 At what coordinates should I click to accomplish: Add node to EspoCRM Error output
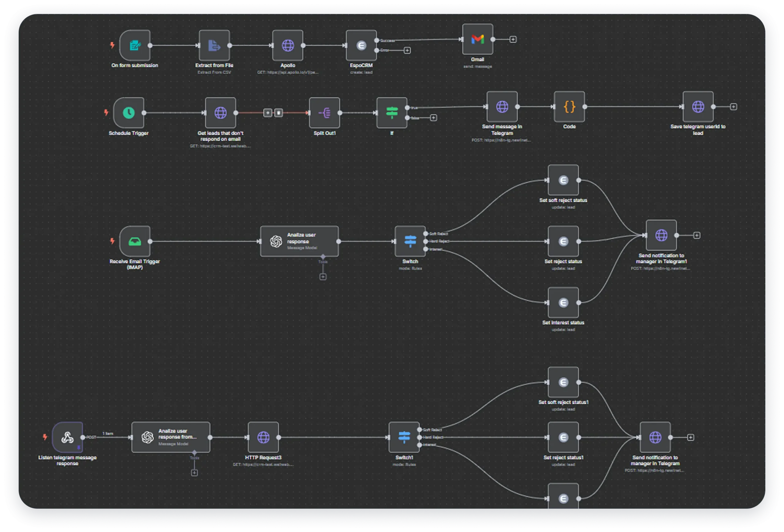click(407, 50)
